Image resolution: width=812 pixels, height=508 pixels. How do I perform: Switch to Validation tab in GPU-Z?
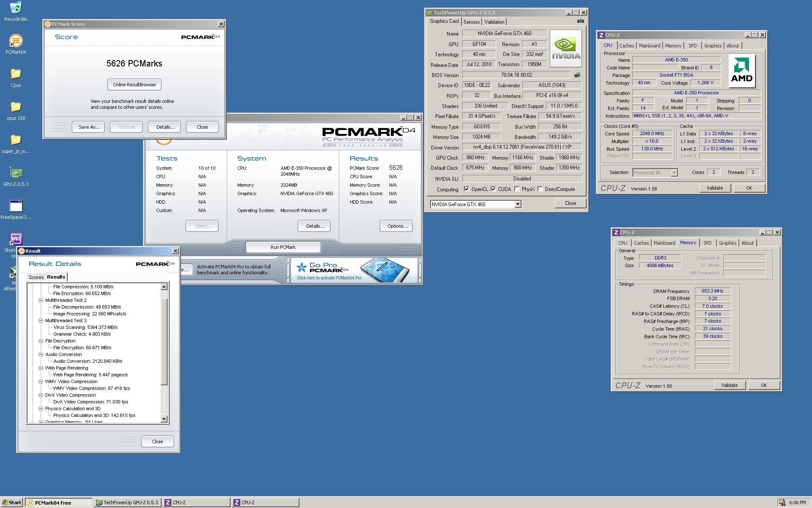click(x=494, y=22)
